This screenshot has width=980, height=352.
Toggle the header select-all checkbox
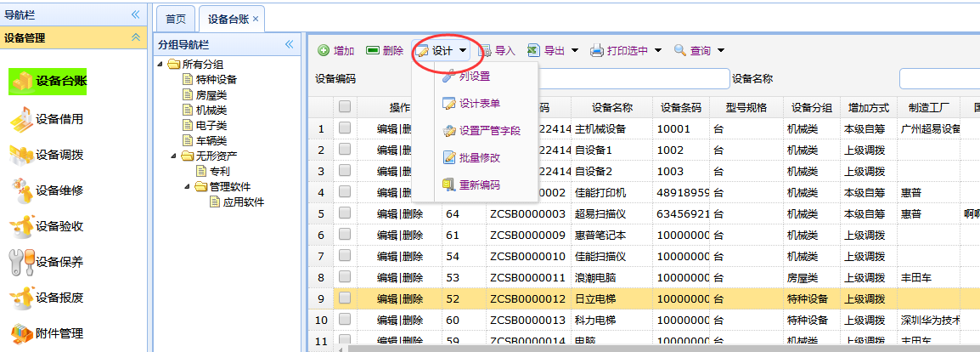345,107
